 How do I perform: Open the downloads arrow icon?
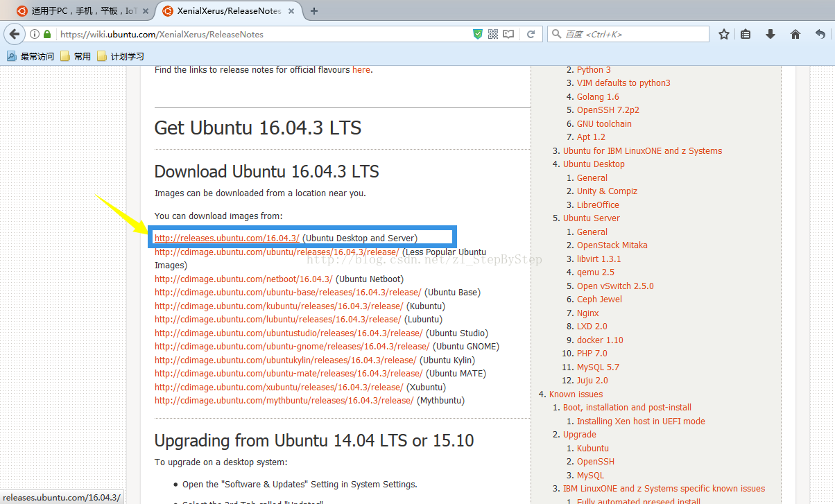(771, 34)
